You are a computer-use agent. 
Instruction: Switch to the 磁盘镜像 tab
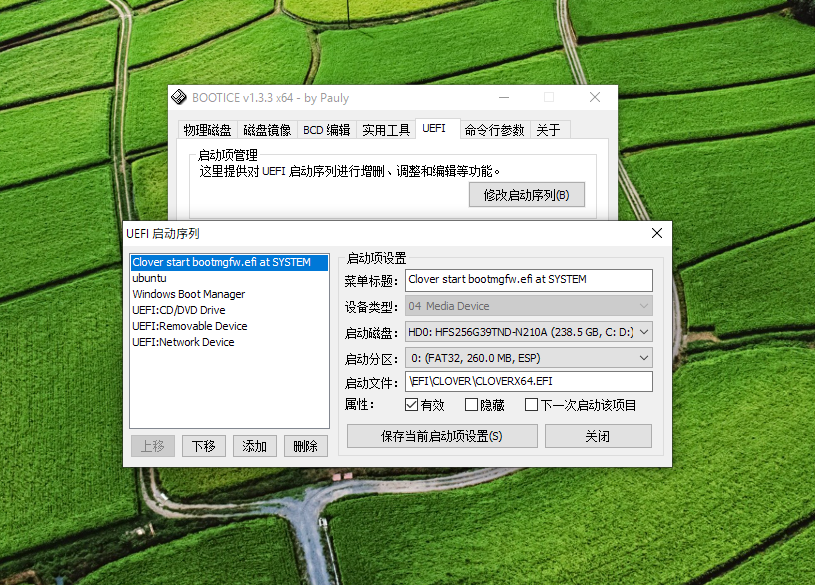(267, 130)
